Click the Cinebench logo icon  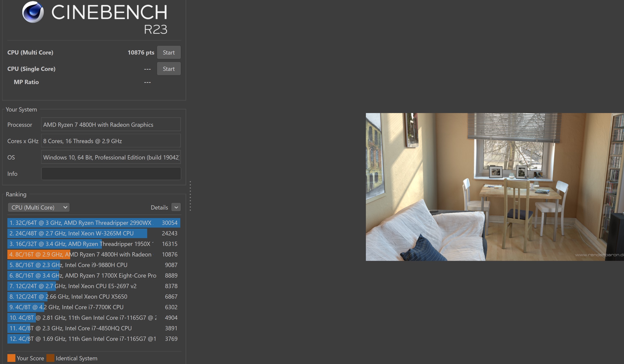coord(33,12)
